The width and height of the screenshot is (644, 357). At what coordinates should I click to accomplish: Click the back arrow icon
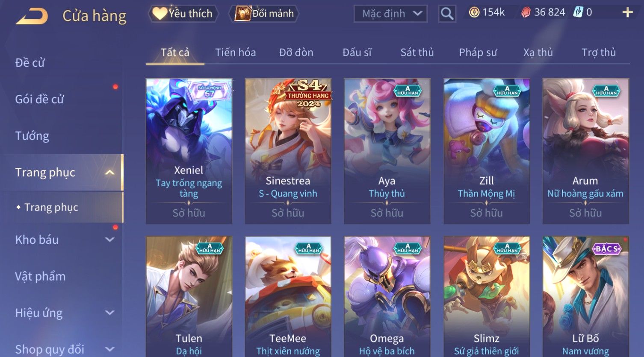(x=32, y=16)
